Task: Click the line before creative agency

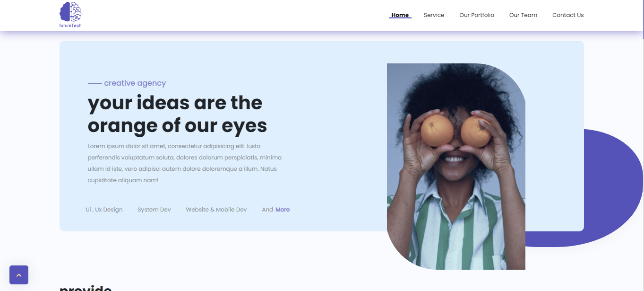Action: (x=94, y=83)
